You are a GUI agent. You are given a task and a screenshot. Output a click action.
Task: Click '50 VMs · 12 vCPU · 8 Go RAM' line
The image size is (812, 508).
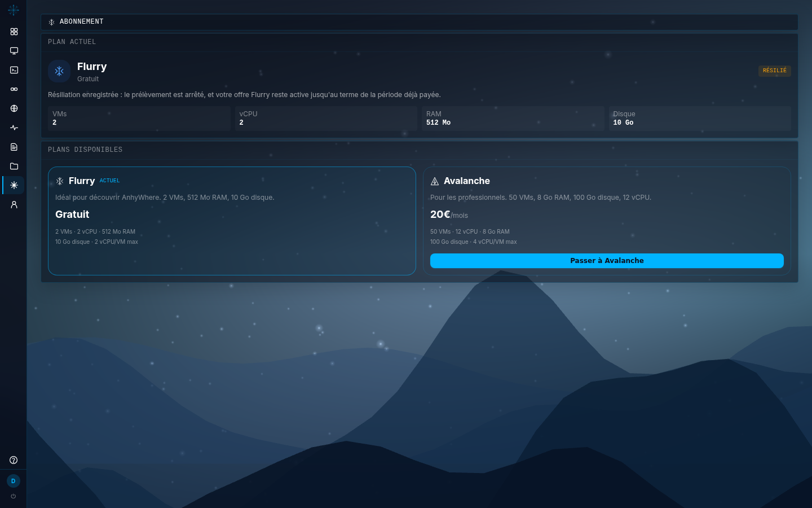pyautogui.click(x=470, y=231)
